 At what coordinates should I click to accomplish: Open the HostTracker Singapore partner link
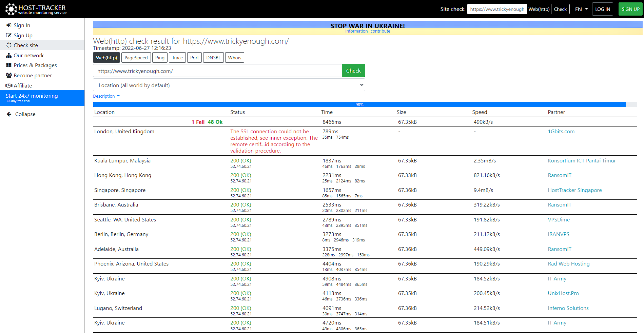575,190
